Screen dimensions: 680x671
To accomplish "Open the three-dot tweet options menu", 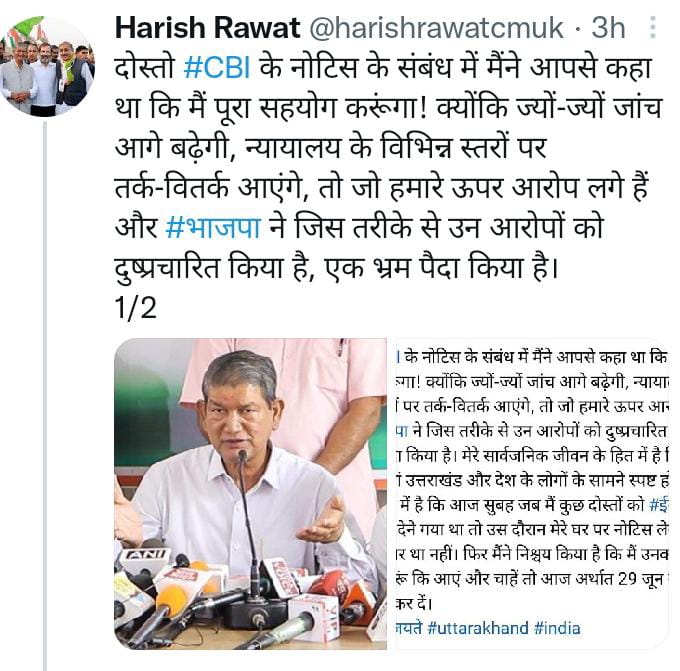I will pyautogui.click(x=653, y=27).
